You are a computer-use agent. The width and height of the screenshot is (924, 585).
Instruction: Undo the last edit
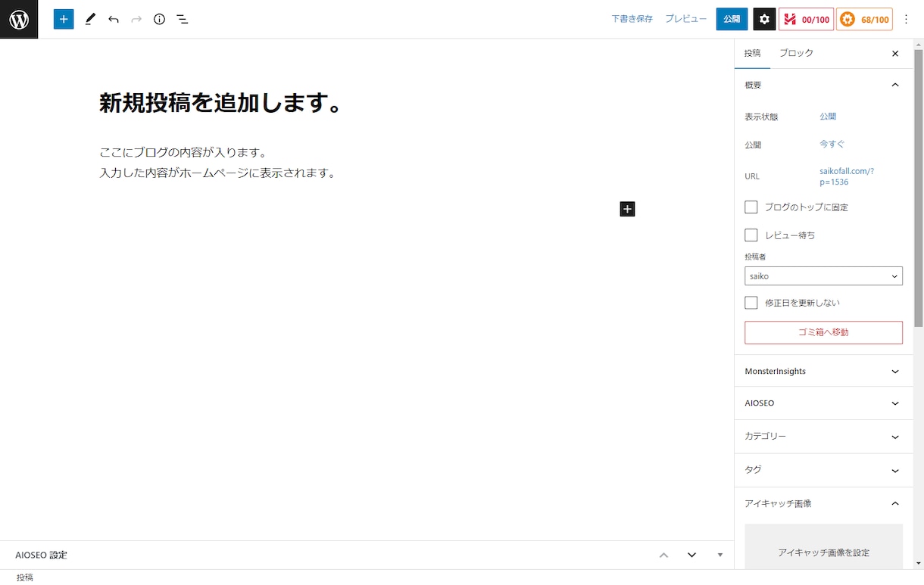pos(114,19)
